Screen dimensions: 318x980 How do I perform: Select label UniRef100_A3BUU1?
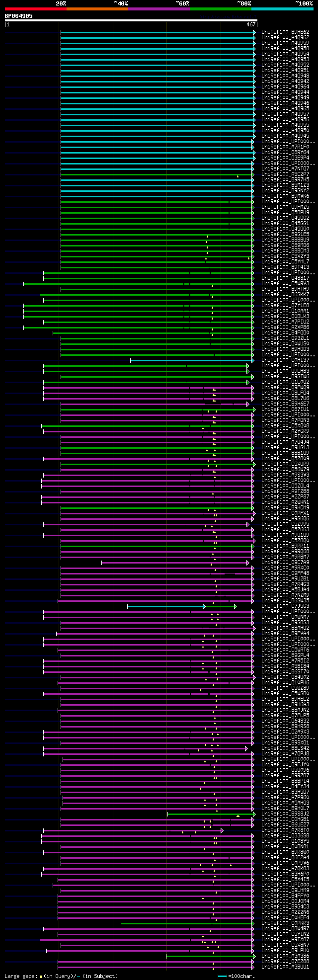(285, 967)
